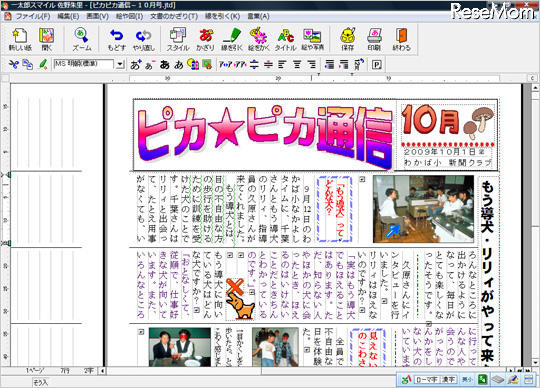Click the タイトル ABC title icon
The width and height of the screenshot is (540, 388).
(x=285, y=39)
